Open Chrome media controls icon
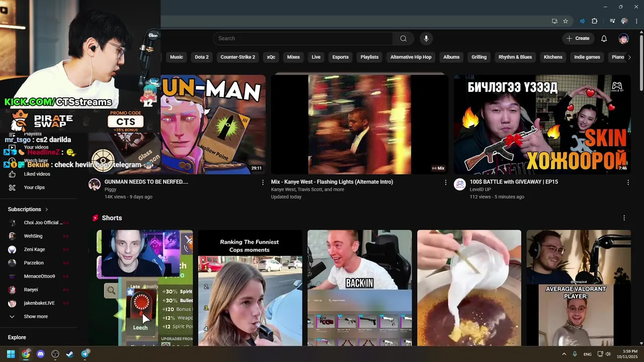The height and width of the screenshot is (362, 644). (612, 21)
